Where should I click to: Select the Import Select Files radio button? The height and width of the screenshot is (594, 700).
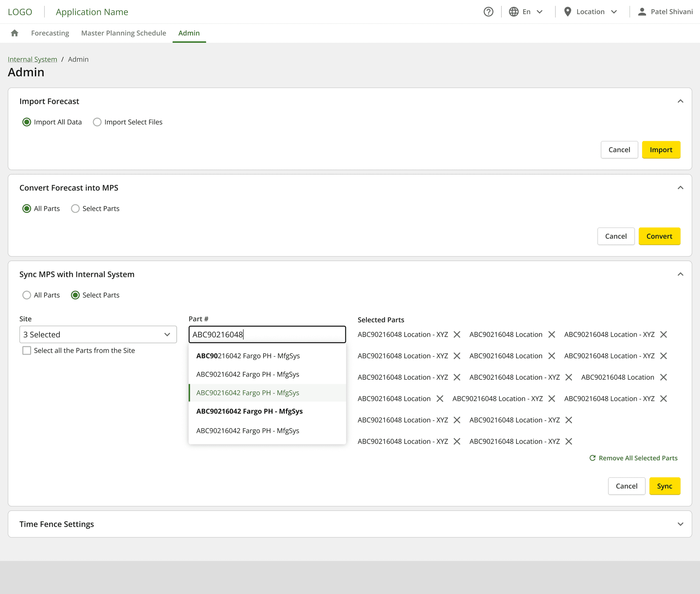[97, 122]
